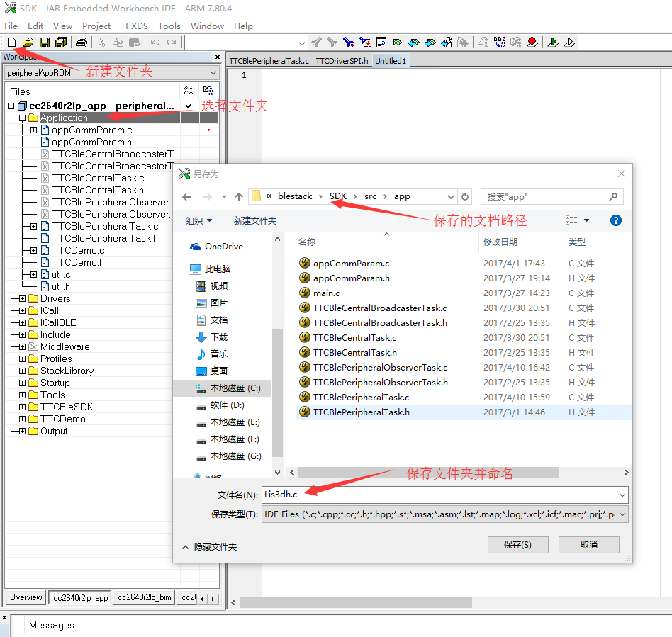Open the Tools menu

pyautogui.click(x=169, y=26)
